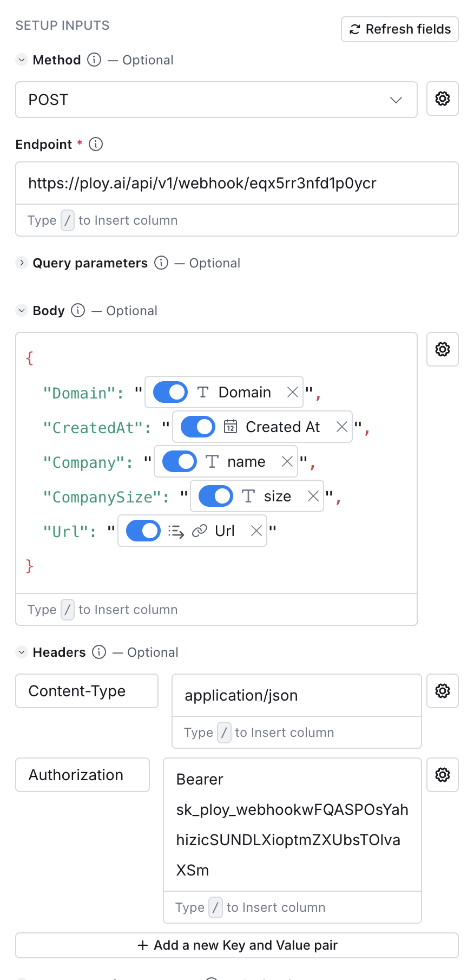Screen dimensions: 474x980
Task: Remove the Domain column chip
Action: tap(293, 392)
